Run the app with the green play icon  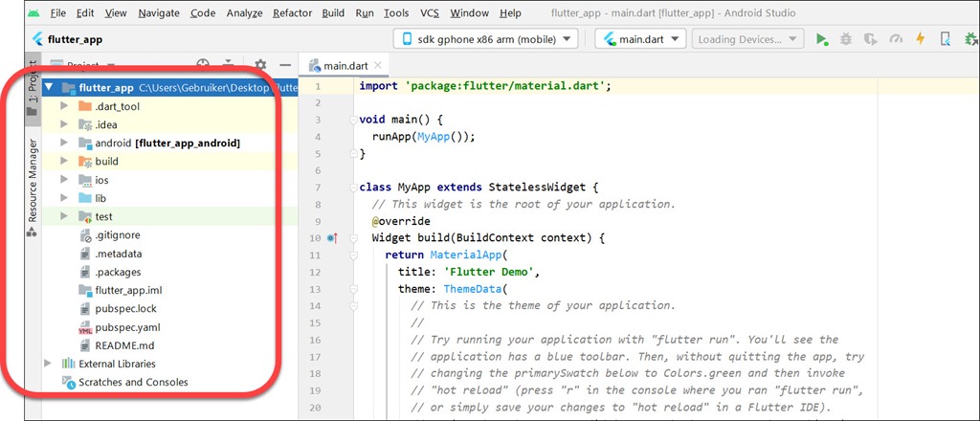coord(822,39)
